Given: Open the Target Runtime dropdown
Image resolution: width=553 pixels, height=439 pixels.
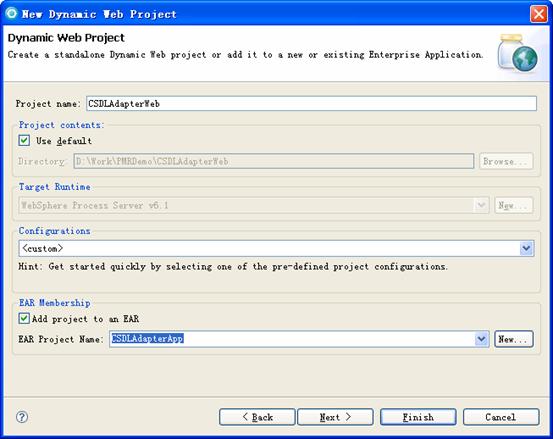Looking at the screenshot, I should click(x=481, y=205).
